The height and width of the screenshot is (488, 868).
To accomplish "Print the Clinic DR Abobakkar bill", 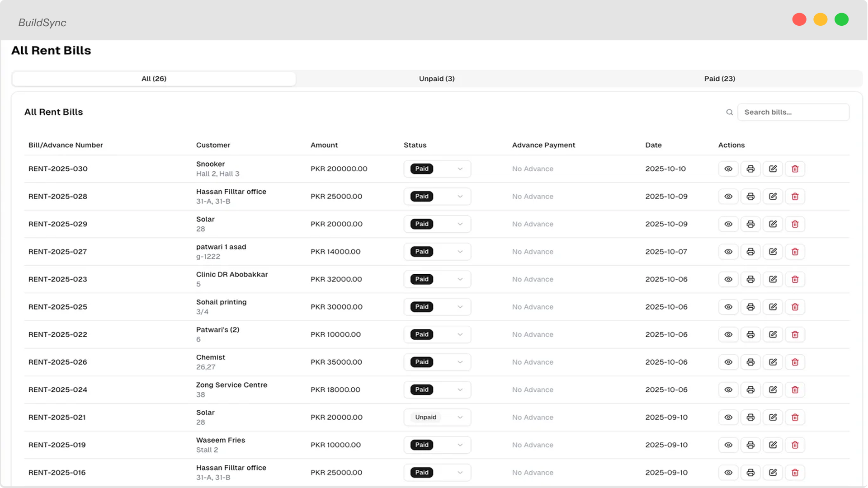I will 750,279.
